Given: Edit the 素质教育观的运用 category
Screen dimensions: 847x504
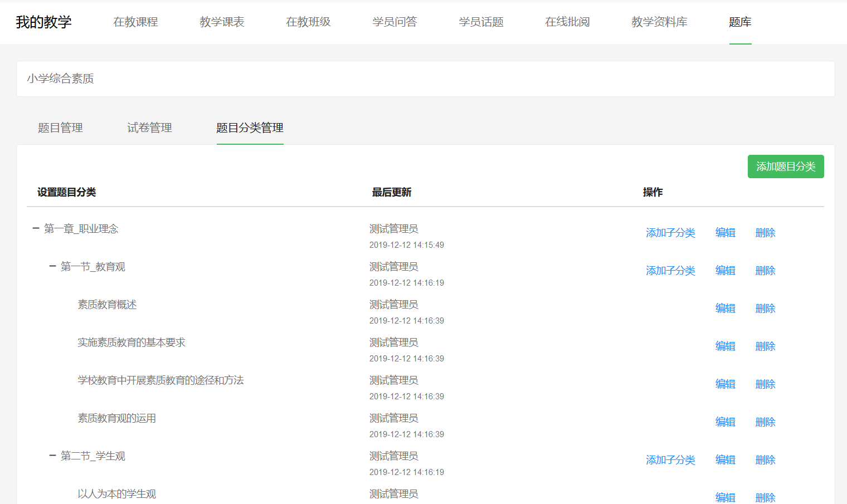Looking at the screenshot, I should pyautogui.click(x=725, y=422).
